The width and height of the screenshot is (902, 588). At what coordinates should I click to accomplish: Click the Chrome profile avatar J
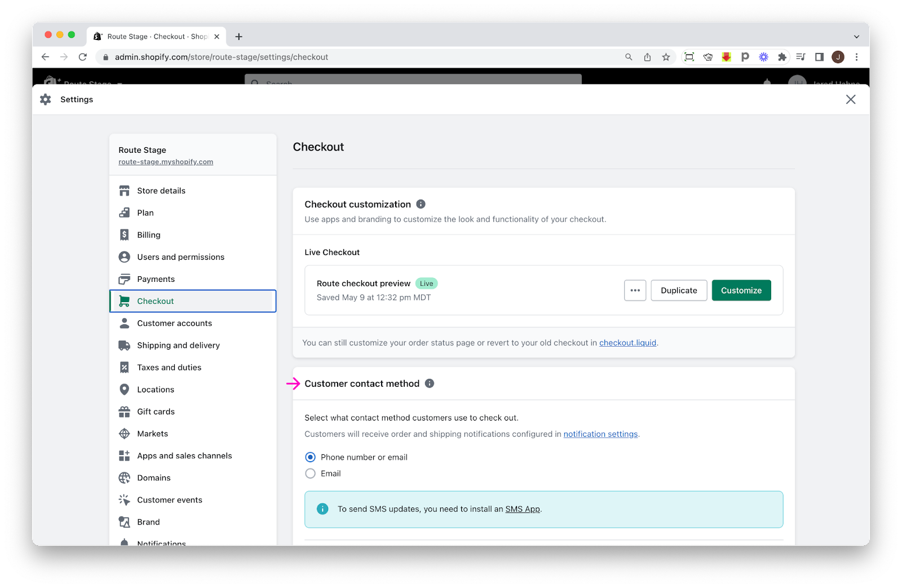[x=838, y=57]
